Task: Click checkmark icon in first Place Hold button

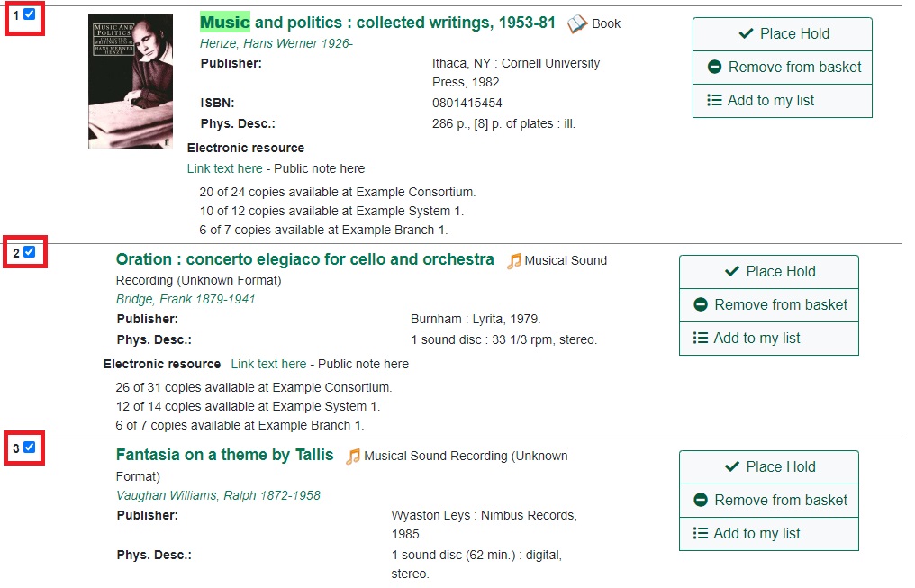Action: 746,34
